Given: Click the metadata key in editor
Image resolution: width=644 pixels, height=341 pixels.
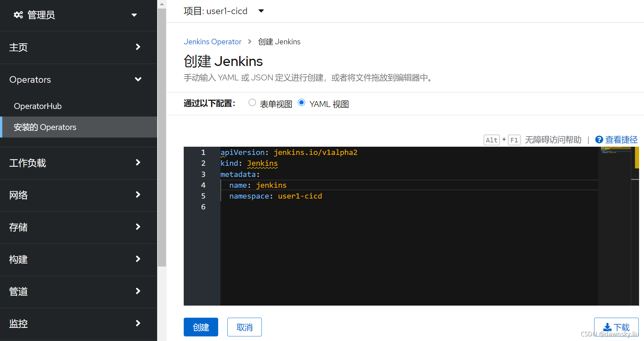Looking at the screenshot, I should click(238, 174).
